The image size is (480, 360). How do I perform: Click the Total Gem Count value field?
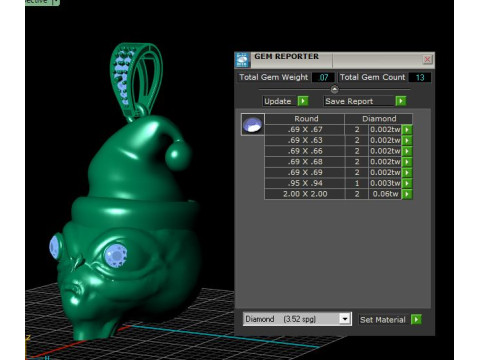pyautogui.click(x=420, y=77)
